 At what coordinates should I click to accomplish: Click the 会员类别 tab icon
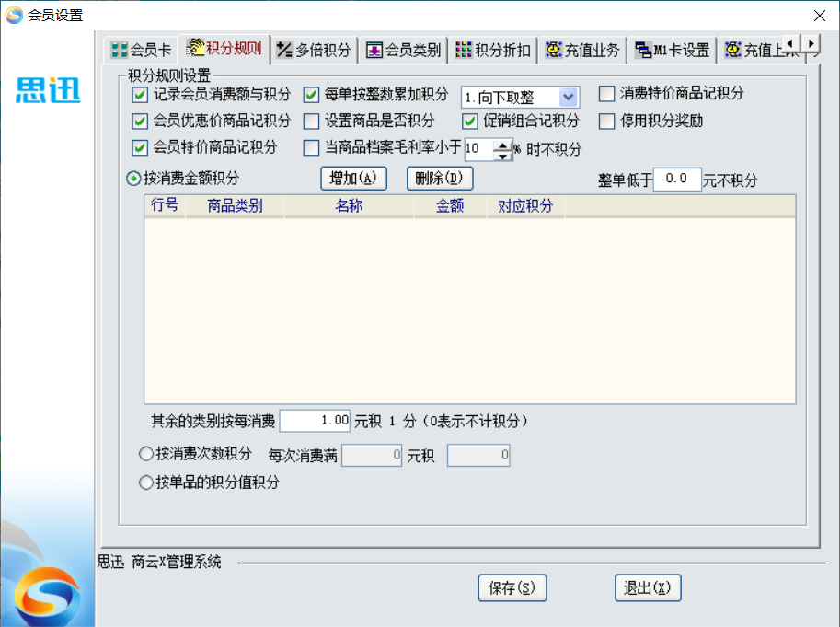[374, 50]
